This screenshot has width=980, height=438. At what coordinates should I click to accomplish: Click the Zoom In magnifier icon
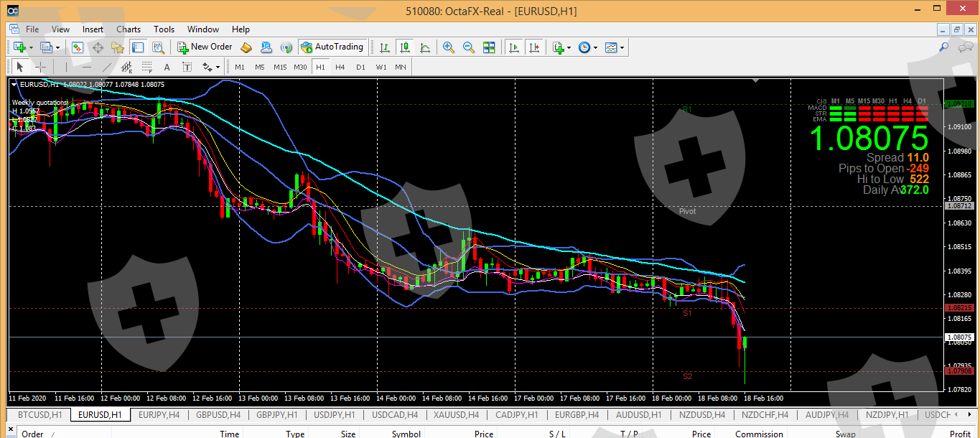tap(449, 47)
